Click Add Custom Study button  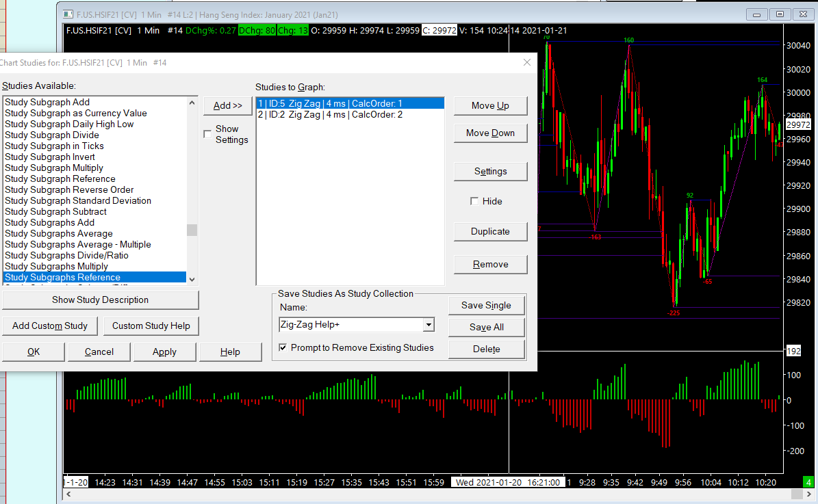pyautogui.click(x=50, y=326)
